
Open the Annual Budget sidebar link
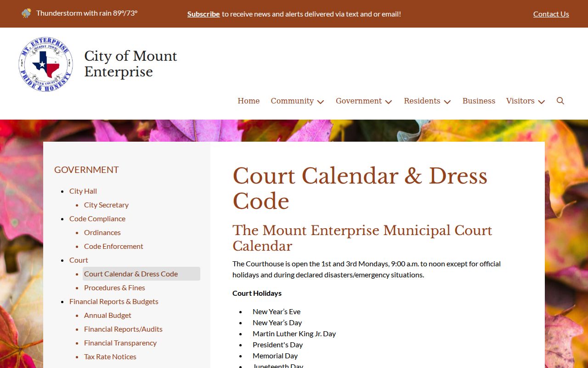pyautogui.click(x=107, y=315)
